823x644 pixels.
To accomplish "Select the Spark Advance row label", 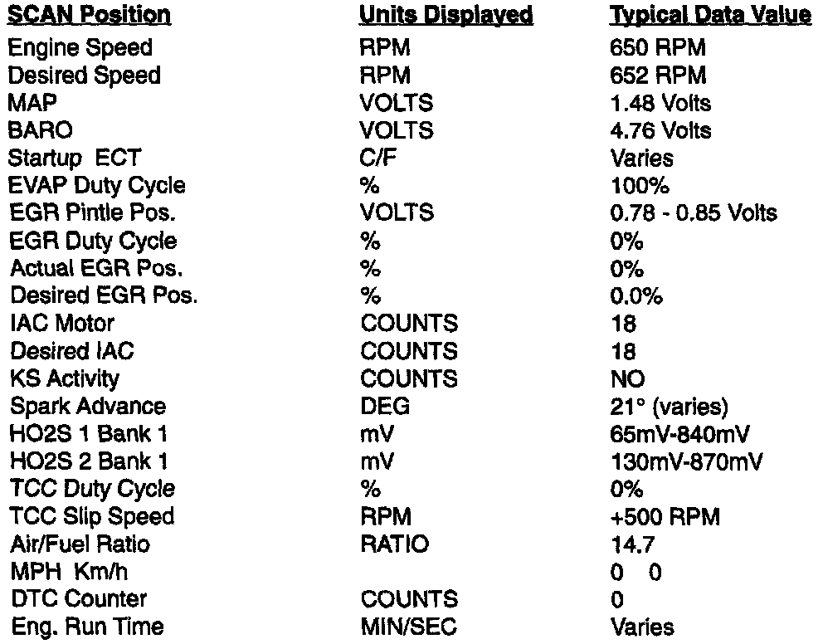I will click(x=87, y=406).
